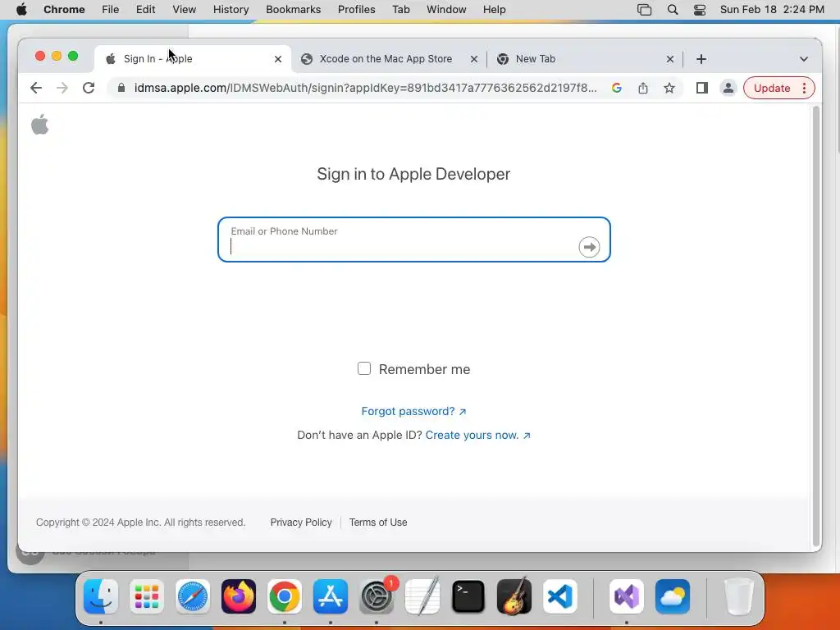Open the History menu
The image size is (840, 630).
pos(231,10)
